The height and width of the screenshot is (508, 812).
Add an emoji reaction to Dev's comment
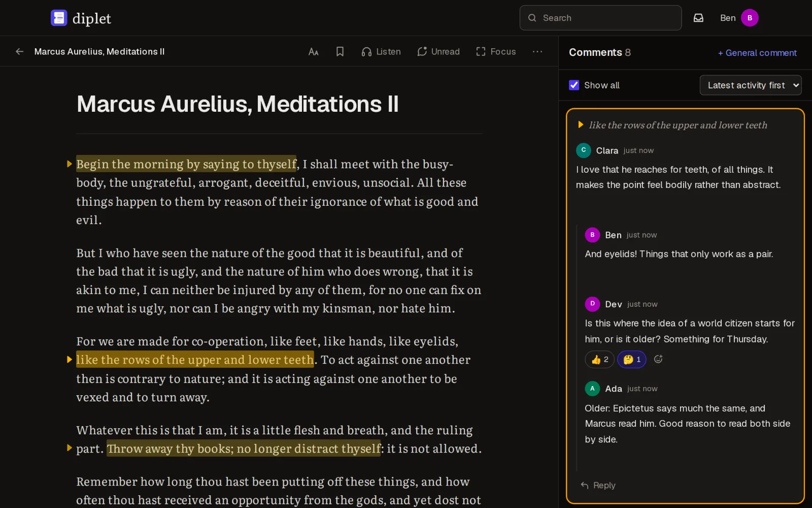click(x=658, y=359)
